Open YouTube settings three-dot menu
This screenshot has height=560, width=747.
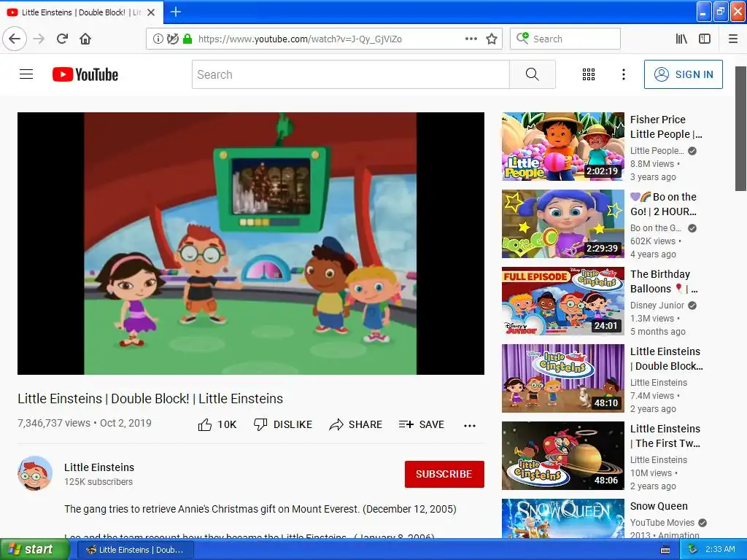click(x=623, y=74)
